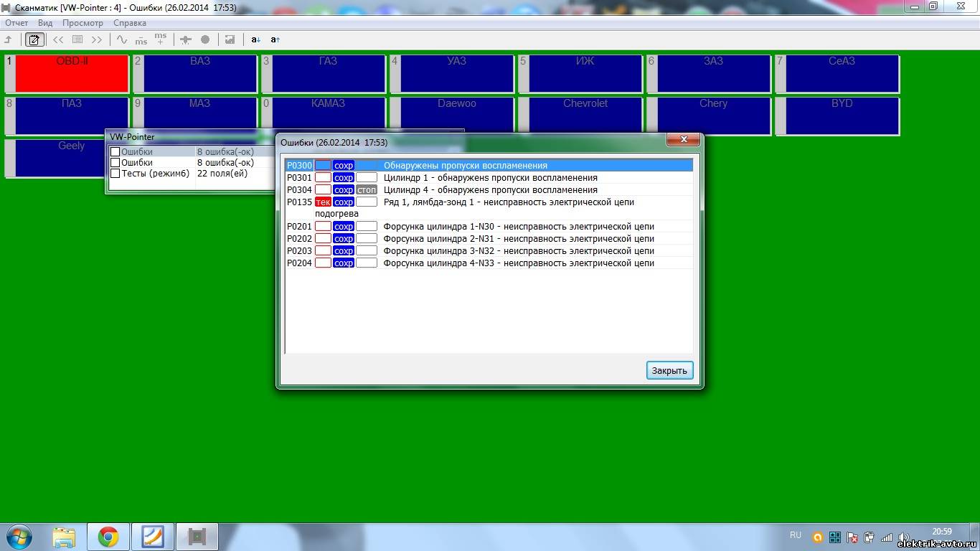The height and width of the screenshot is (551, 980).
Task: Select error row P0135 lambda probe
Action: pos(509,202)
